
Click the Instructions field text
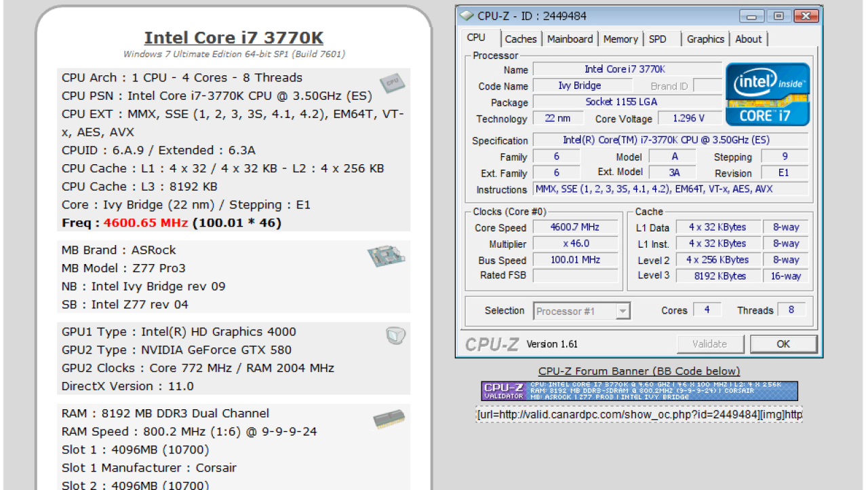[x=671, y=189]
